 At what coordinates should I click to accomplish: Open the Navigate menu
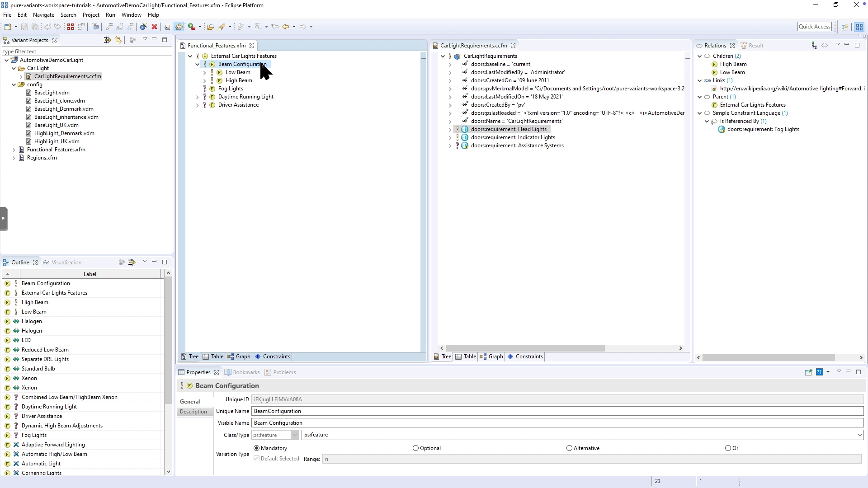pos(43,15)
